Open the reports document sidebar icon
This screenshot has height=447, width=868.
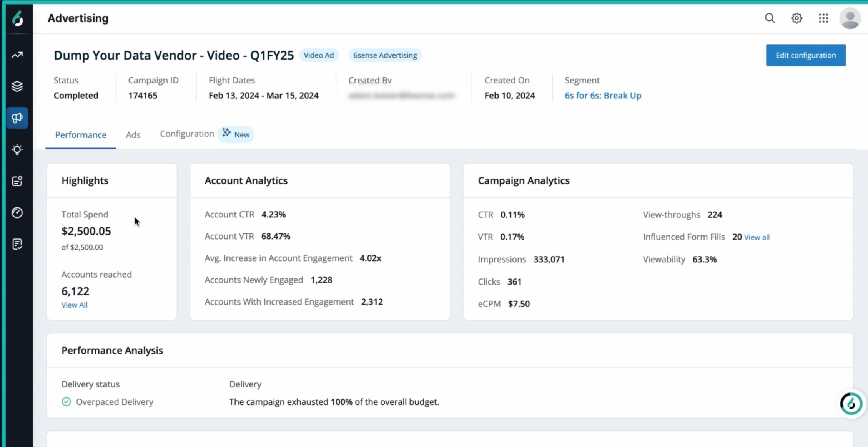click(17, 244)
